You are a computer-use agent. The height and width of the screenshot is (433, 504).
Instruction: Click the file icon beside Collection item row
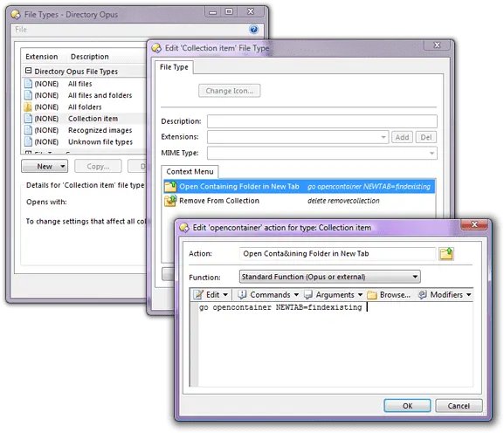coord(28,118)
